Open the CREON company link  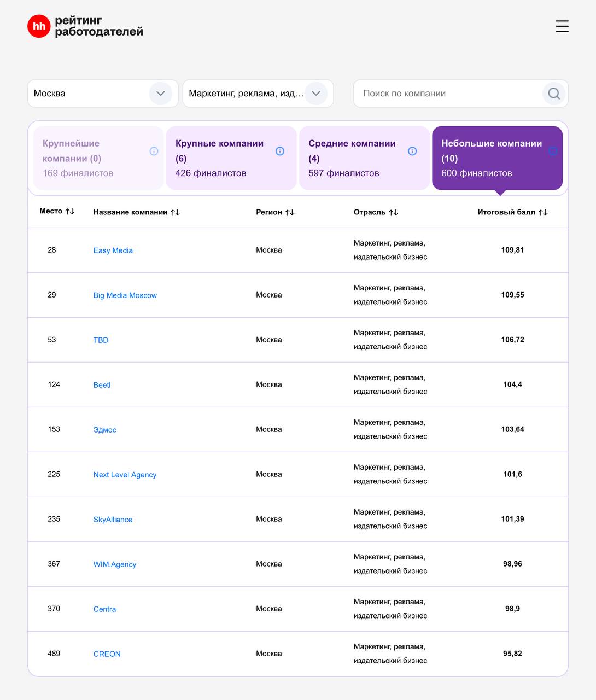pos(107,654)
